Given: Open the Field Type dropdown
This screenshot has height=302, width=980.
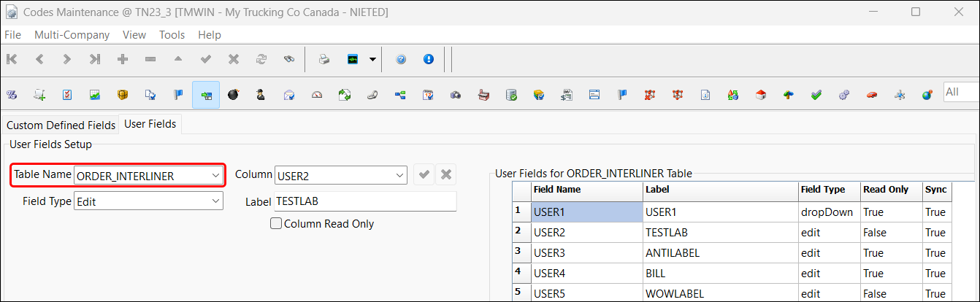Looking at the screenshot, I should click(x=215, y=201).
